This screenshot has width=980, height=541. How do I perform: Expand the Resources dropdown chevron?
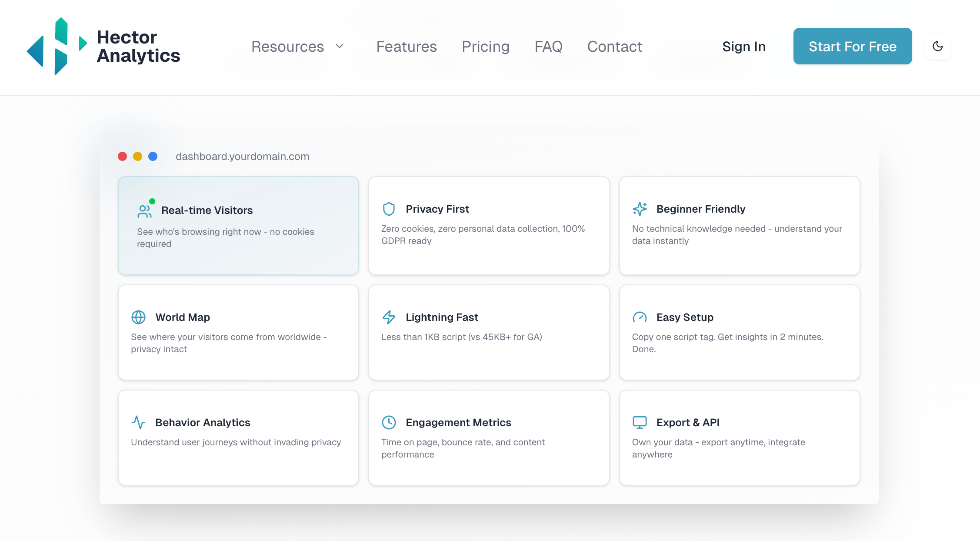coord(340,46)
